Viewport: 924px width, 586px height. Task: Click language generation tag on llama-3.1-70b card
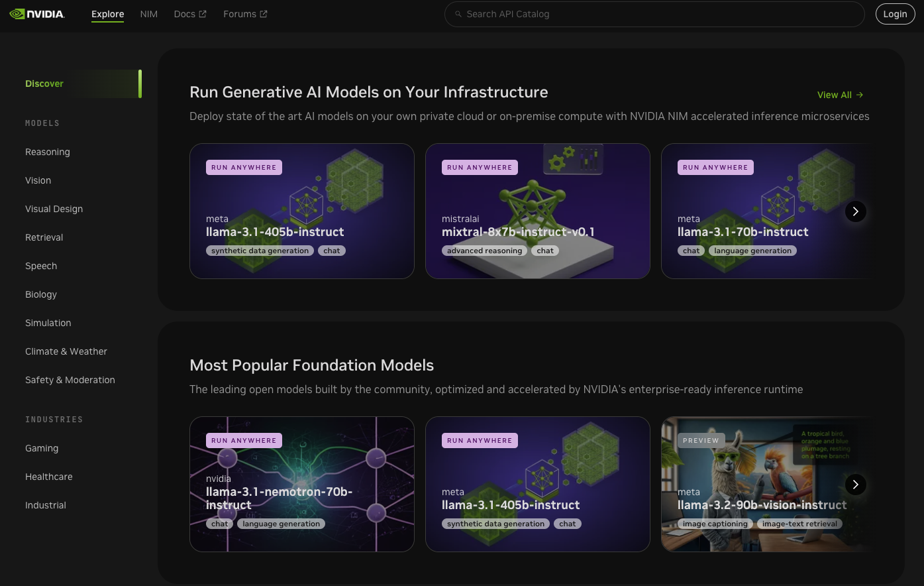coord(753,251)
